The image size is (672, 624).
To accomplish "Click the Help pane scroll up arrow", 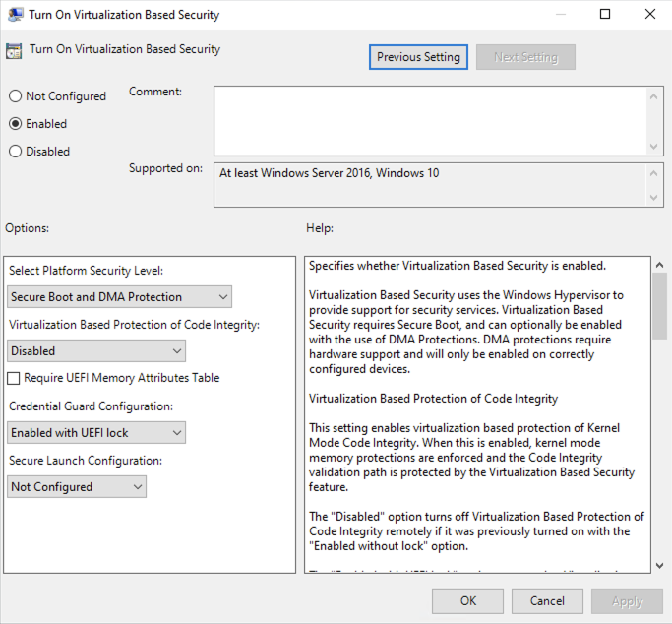I will click(658, 266).
